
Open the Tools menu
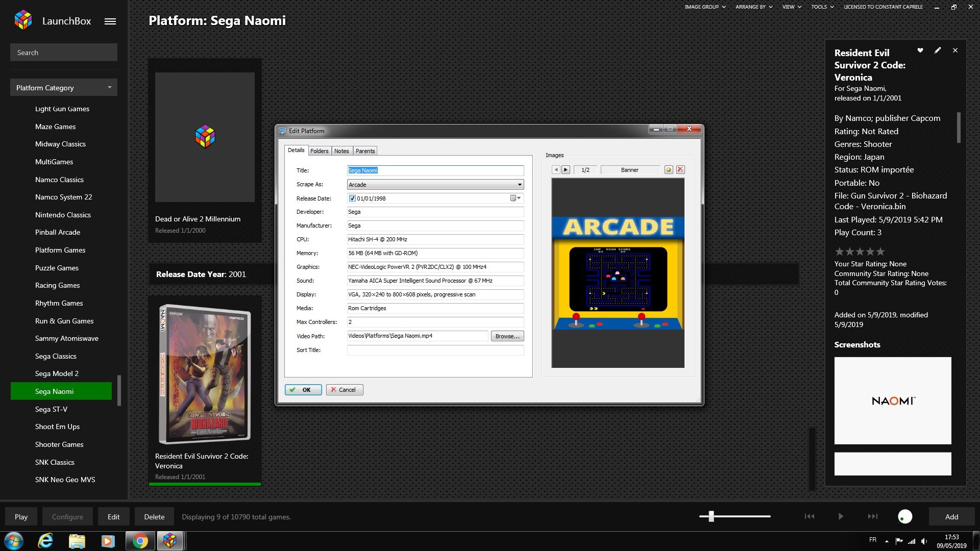pos(822,7)
